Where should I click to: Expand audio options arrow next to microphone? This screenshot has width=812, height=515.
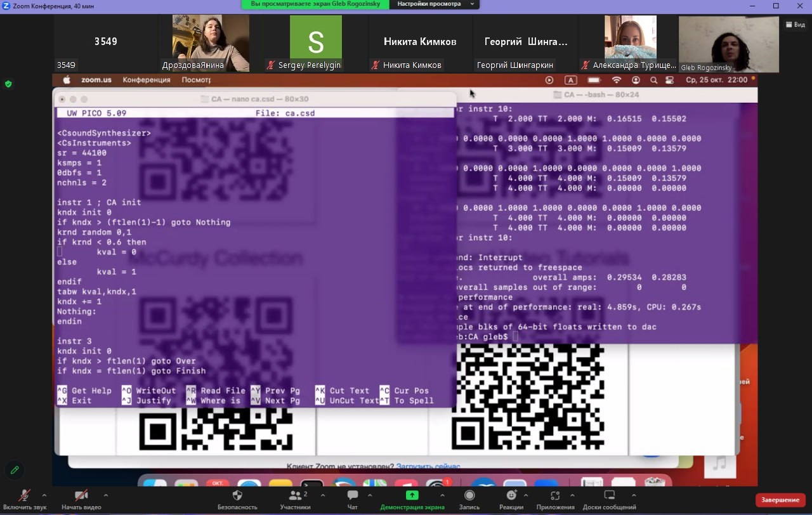coord(44,495)
